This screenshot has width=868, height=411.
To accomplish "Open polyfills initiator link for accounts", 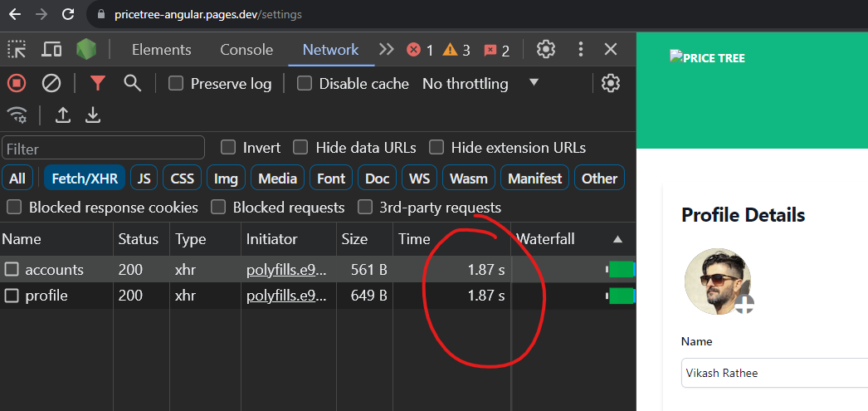I will pyautogui.click(x=287, y=270).
